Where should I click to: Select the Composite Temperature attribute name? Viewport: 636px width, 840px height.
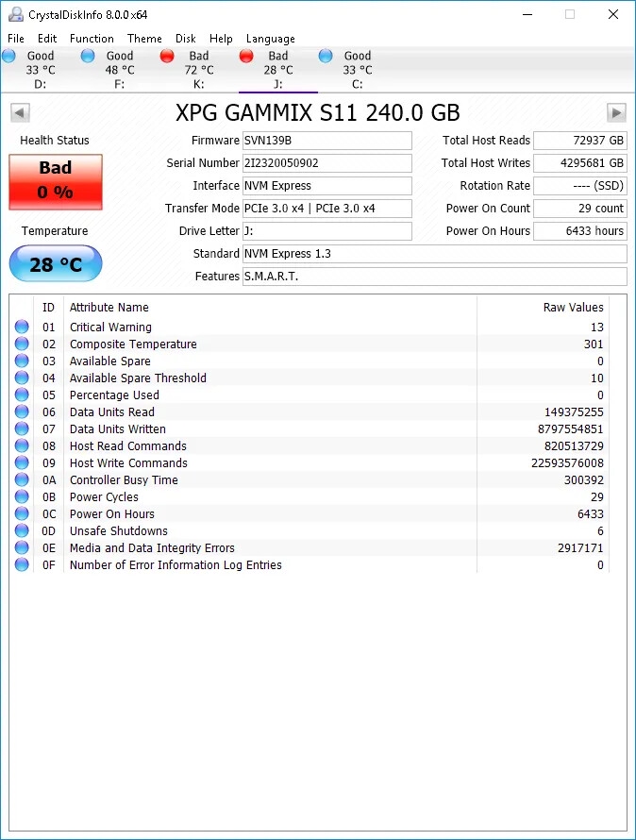(x=133, y=344)
